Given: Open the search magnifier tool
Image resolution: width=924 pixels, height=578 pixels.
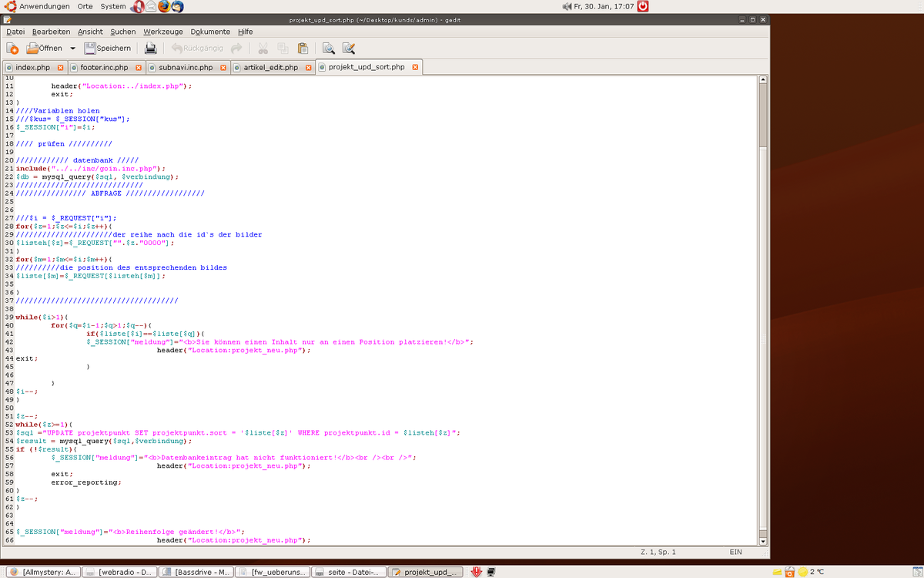Looking at the screenshot, I should 329,48.
